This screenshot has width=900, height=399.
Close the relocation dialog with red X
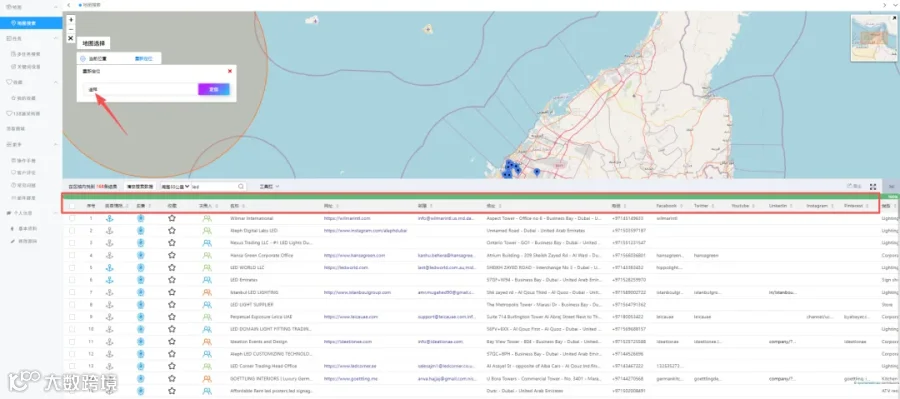click(230, 71)
